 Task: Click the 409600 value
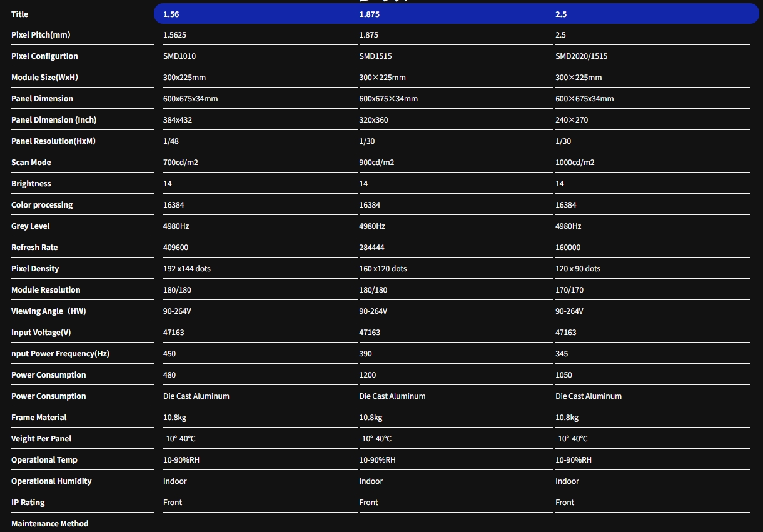click(x=176, y=248)
